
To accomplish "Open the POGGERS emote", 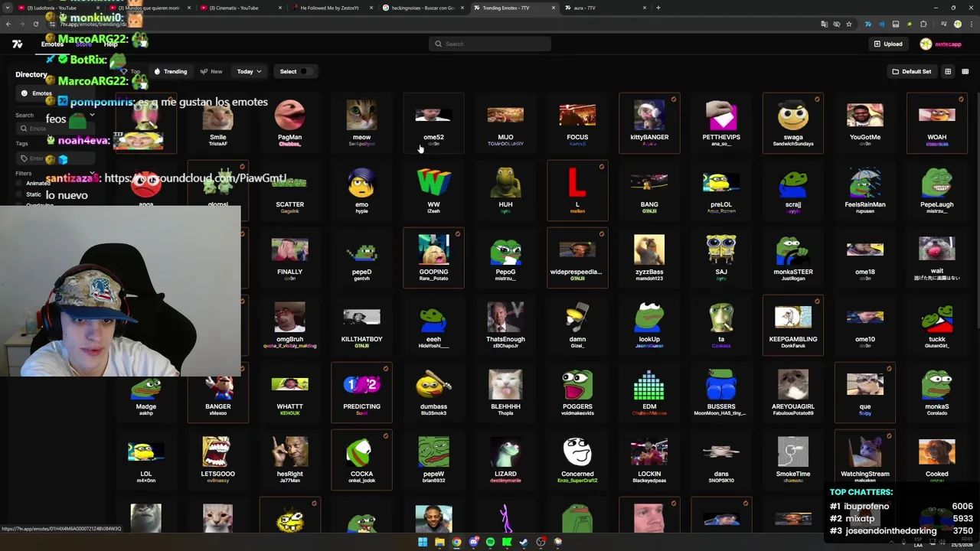I will pos(577,393).
